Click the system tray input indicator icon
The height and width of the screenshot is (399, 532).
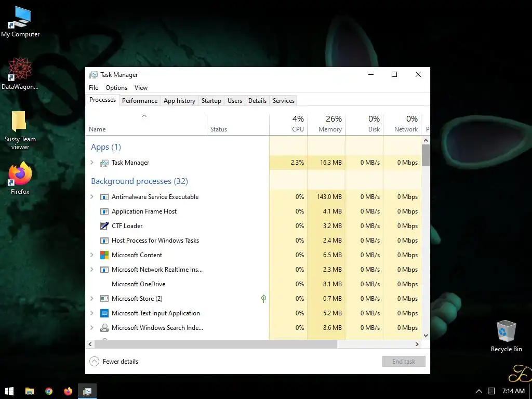491,391
